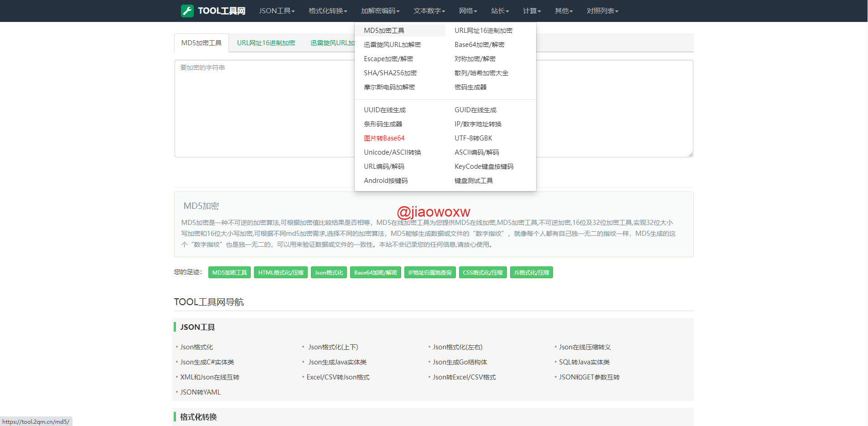Screen dimensions: 868x426
Task: Open the 文本数字 dropdown menu
Action: pyautogui.click(x=429, y=11)
